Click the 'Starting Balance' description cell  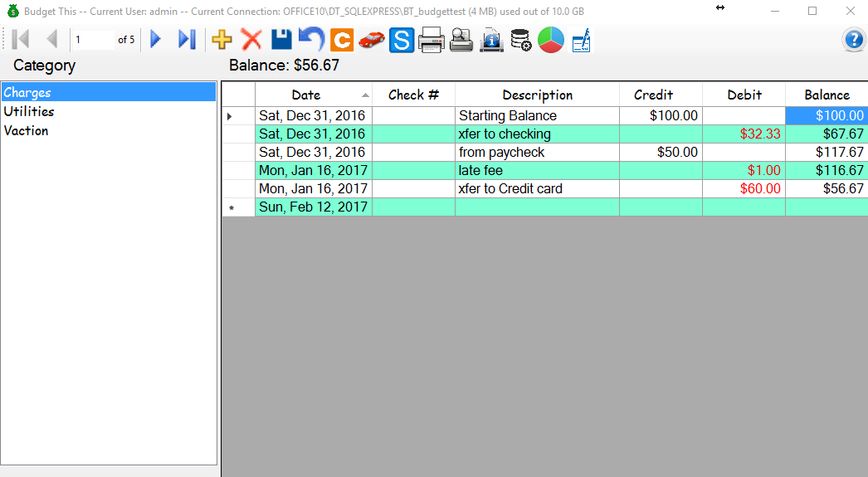tap(537, 115)
